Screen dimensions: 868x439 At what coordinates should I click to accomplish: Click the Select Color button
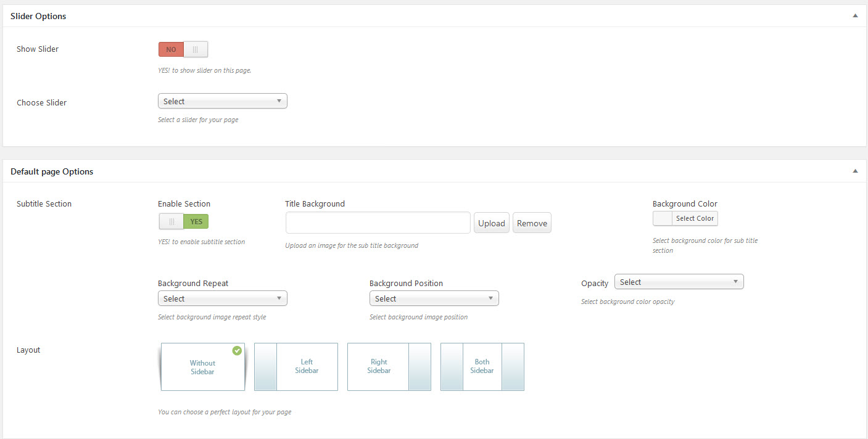pyautogui.click(x=695, y=218)
